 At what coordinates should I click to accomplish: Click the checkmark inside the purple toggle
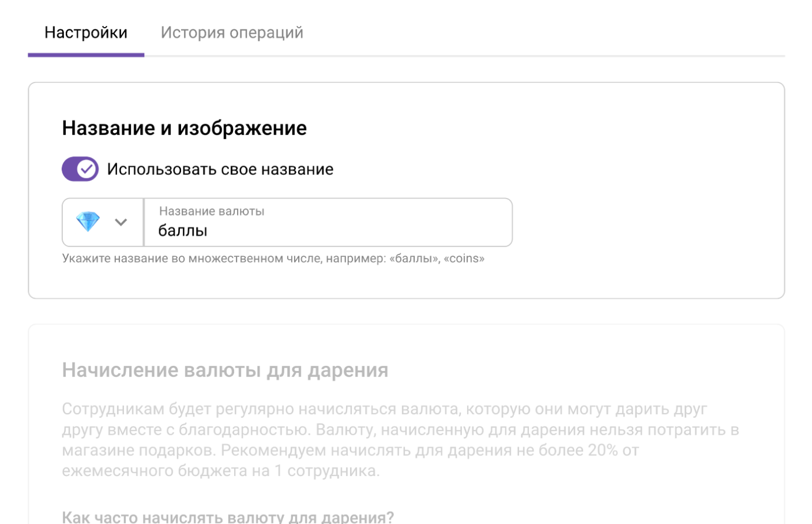point(88,169)
